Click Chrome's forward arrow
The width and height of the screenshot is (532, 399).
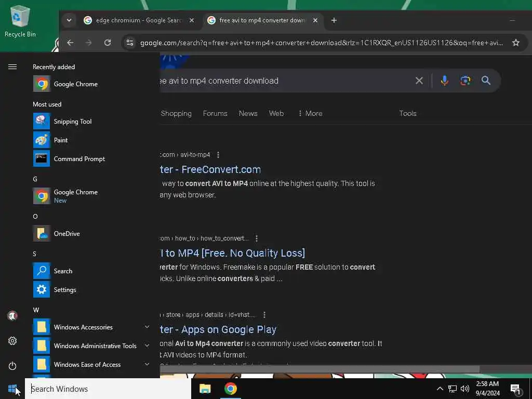(88, 43)
